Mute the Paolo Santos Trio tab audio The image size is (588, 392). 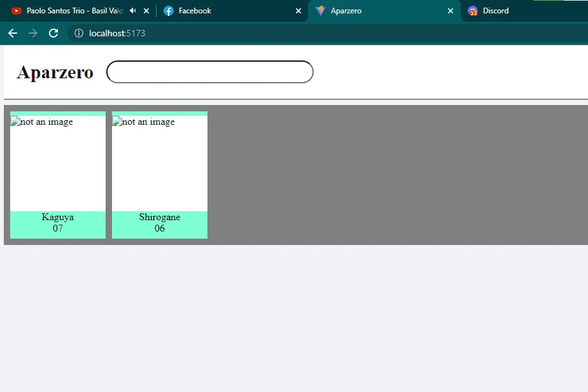133,11
